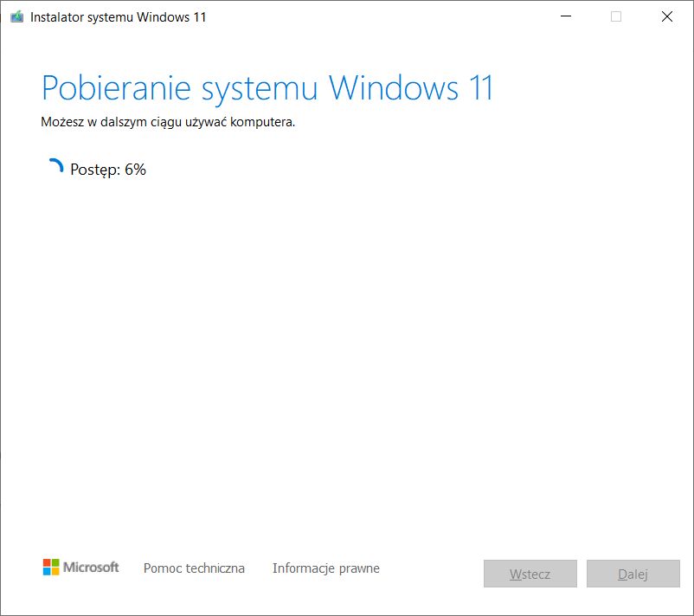Click the "Microsoft" wordmark text
This screenshot has height=616, width=694.
click(x=93, y=568)
